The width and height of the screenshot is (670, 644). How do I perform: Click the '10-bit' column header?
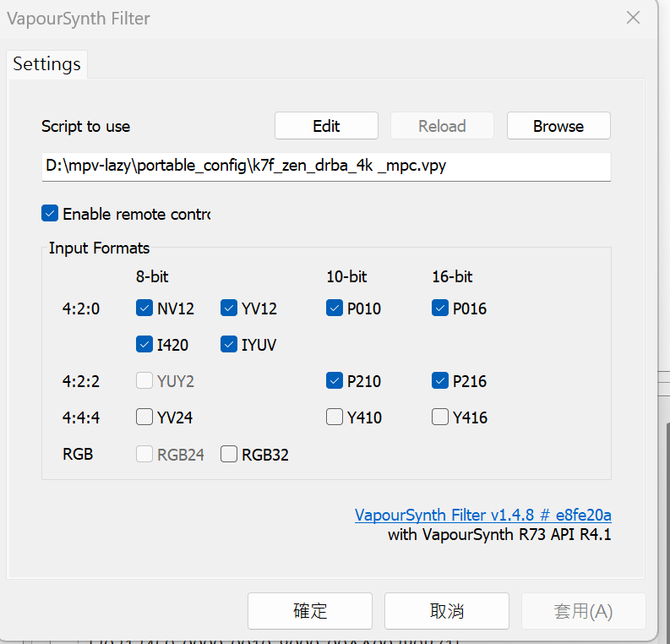click(x=346, y=276)
